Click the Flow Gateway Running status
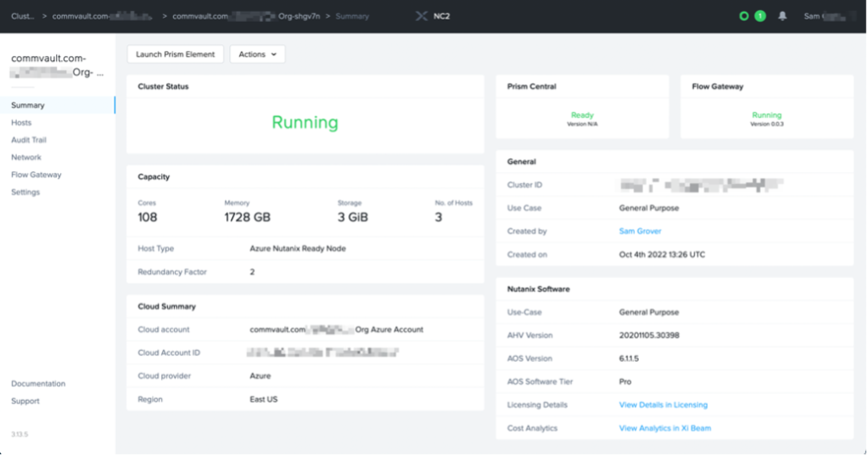This screenshot has height=456, width=868. 767,115
